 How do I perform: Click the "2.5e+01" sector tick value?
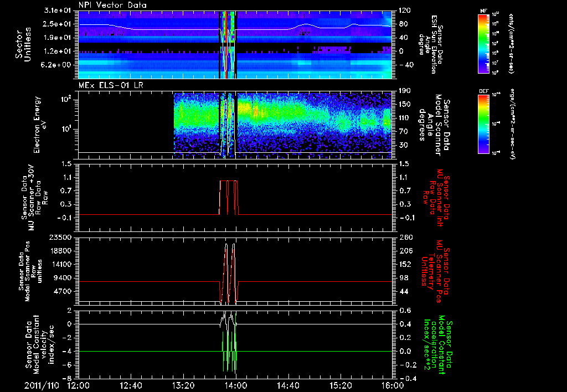(x=58, y=24)
